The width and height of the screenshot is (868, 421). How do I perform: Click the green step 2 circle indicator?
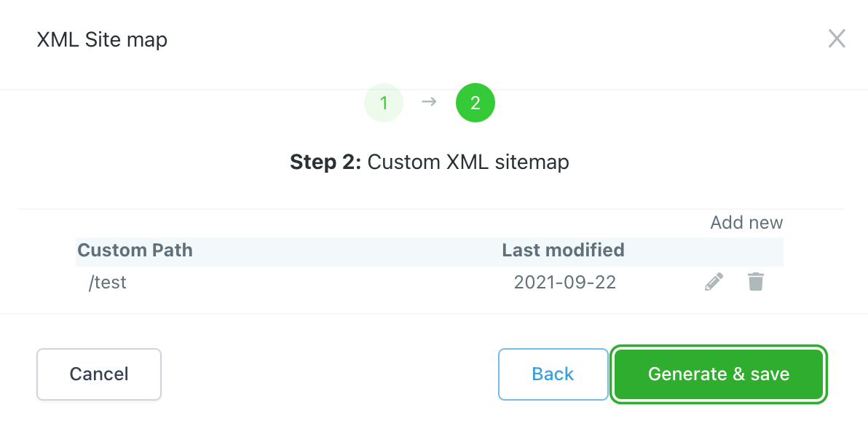[476, 103]
